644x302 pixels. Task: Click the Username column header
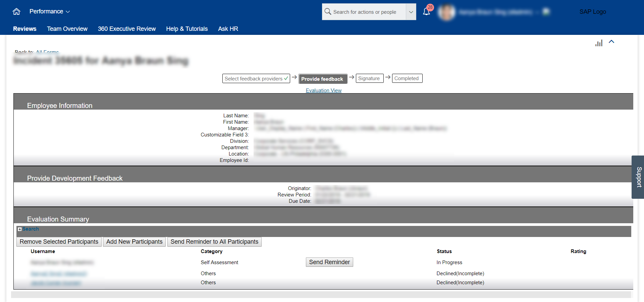point(43,251)
